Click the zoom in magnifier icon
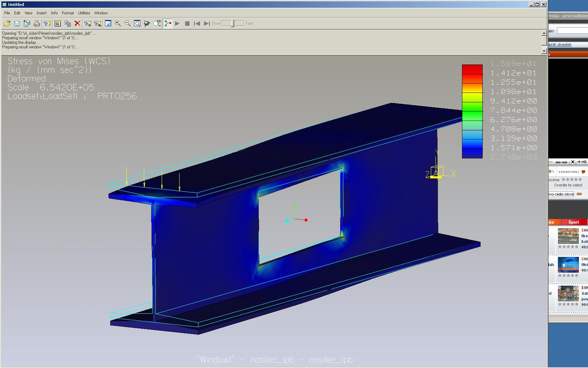 [x=118, y=23]
